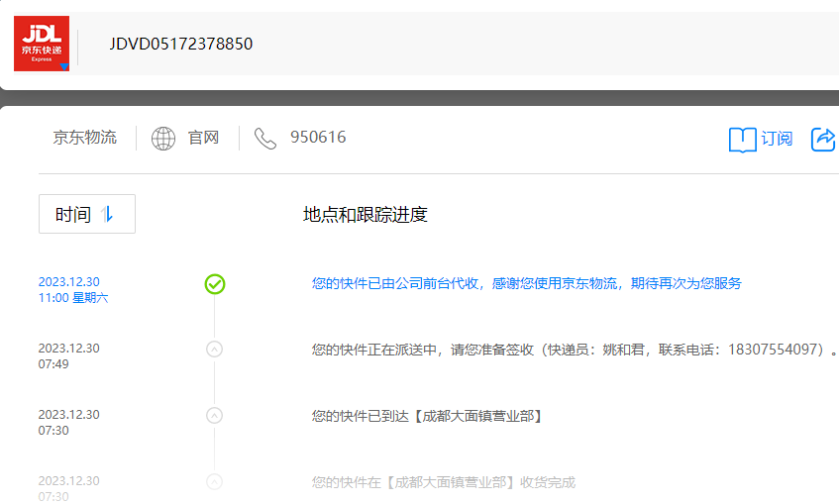
Task: Select the 2023.12.30 07:49 timestamp
Action: click(69, 355)
